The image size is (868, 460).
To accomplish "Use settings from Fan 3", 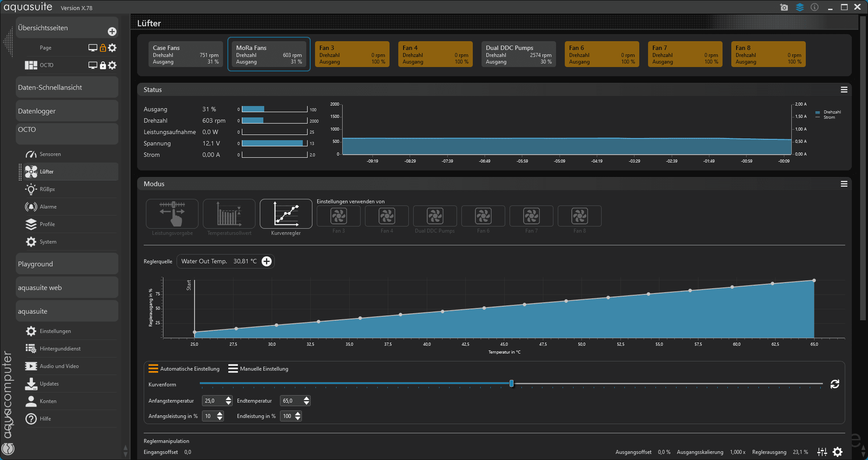I will pos(339,216).
